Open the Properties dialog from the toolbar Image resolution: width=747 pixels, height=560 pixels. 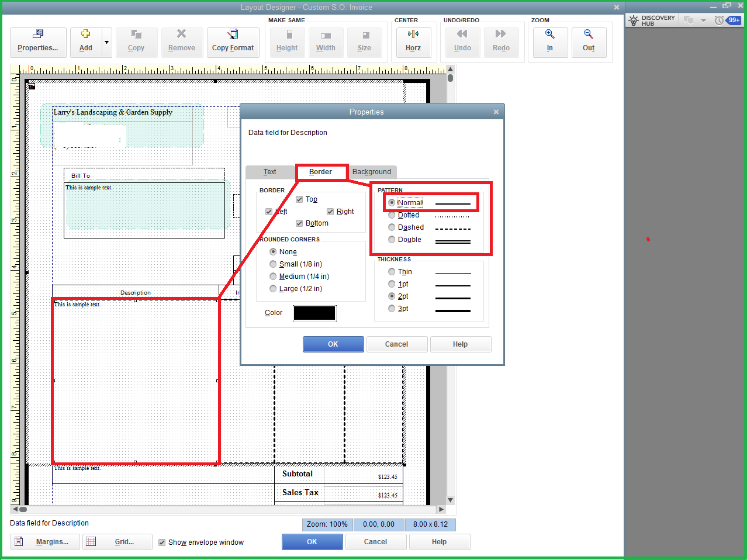[37, 42]
